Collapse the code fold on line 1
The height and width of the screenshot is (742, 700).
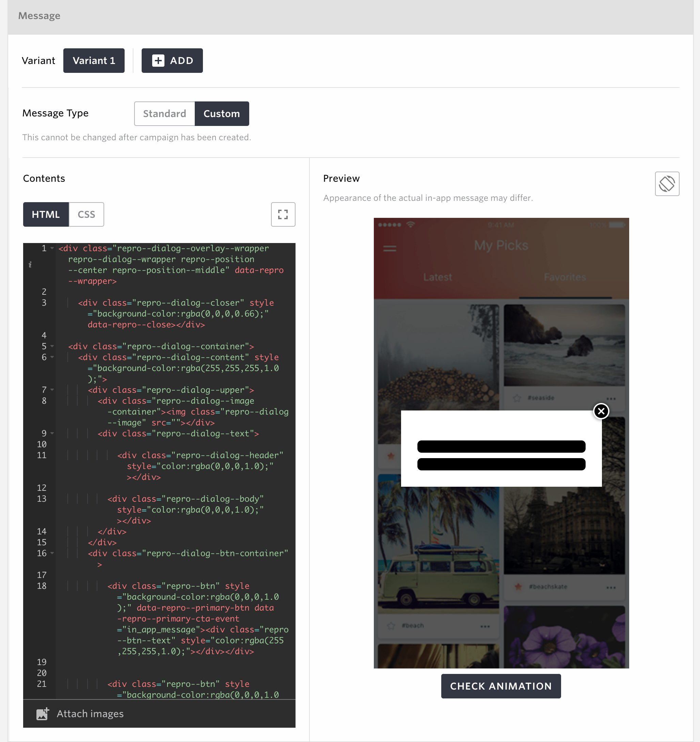pyautogui.click(x=52, y=248)
